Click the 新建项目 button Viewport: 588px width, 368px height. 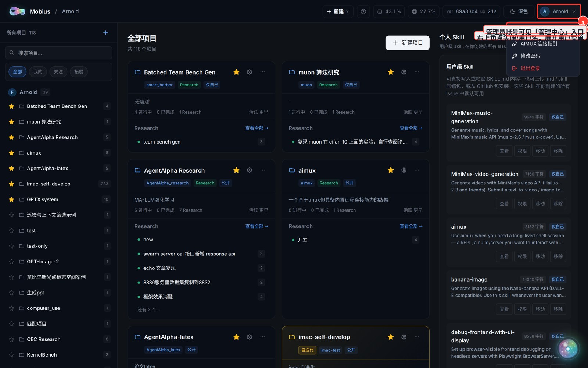pos(407,43)
